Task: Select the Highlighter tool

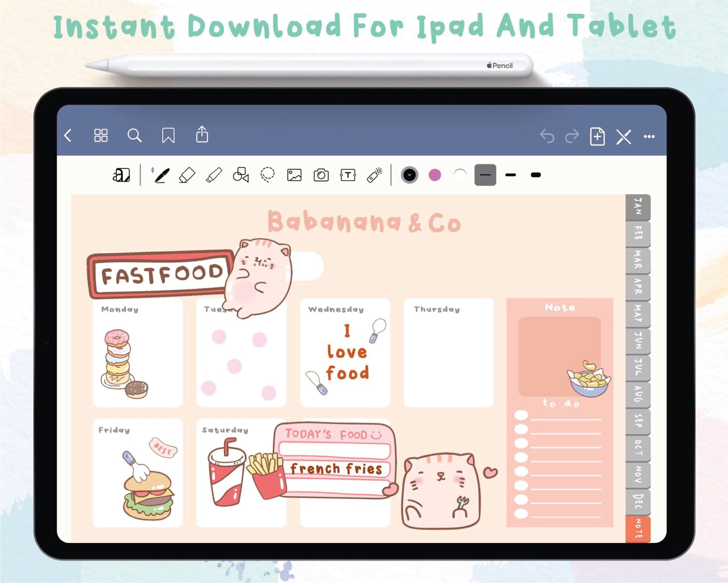Action: [x=214, y=175]
